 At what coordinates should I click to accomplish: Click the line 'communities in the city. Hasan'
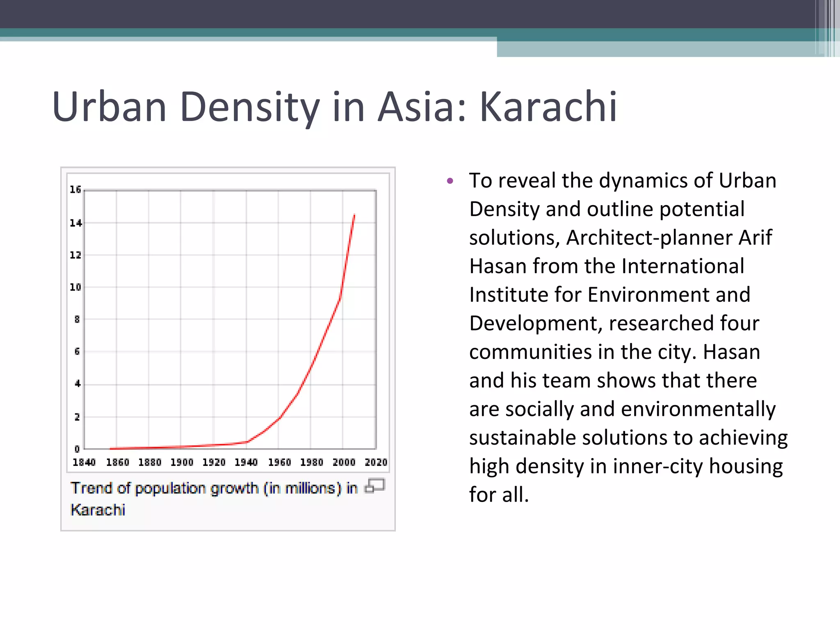(x=615, y=352)
